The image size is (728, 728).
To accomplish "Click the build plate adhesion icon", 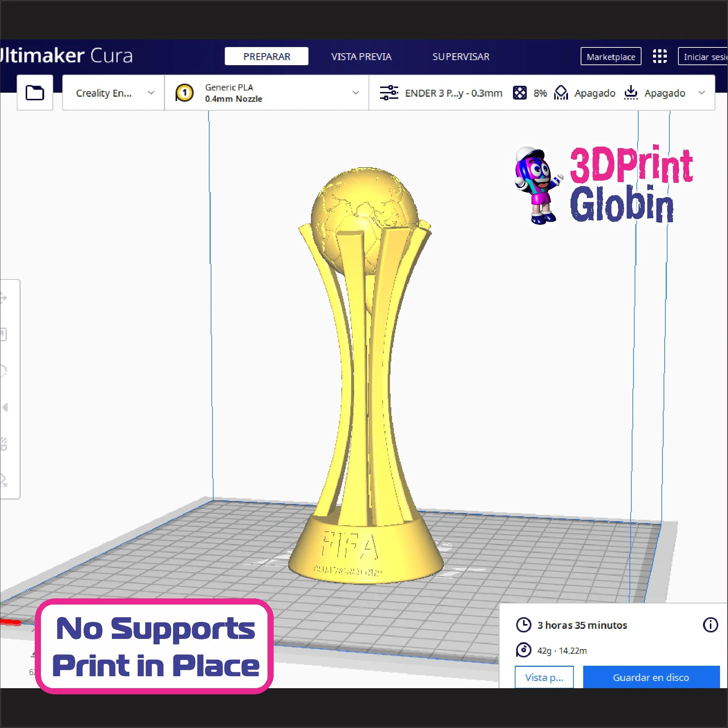I will click(x=631, y=93).
